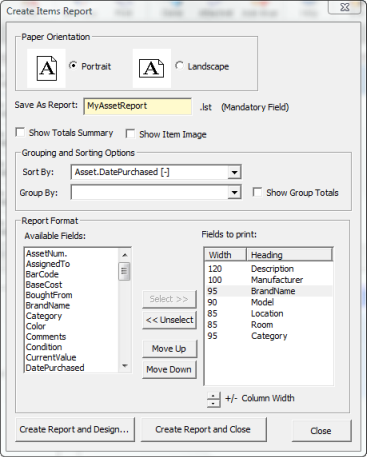Image resolution: width=367 pixels, height=457 pixels.
Task: Select BoughtFrom in Available Fields
Action: (72, 295)
